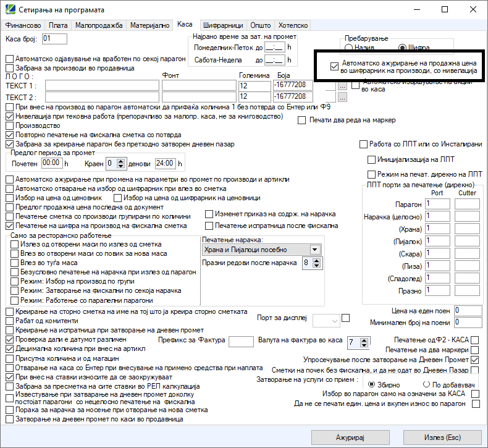Click the ТЕКСТ 1 text input field

coord(102,86)
